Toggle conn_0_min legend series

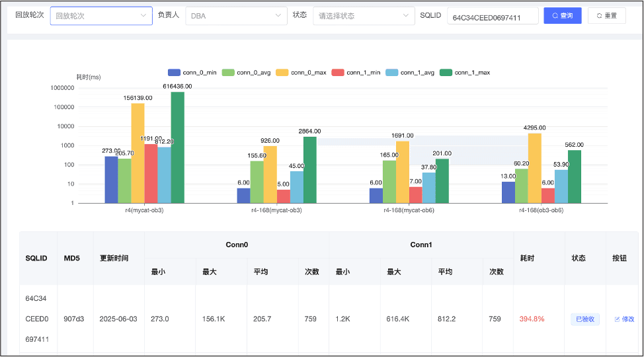coord(192,73)
